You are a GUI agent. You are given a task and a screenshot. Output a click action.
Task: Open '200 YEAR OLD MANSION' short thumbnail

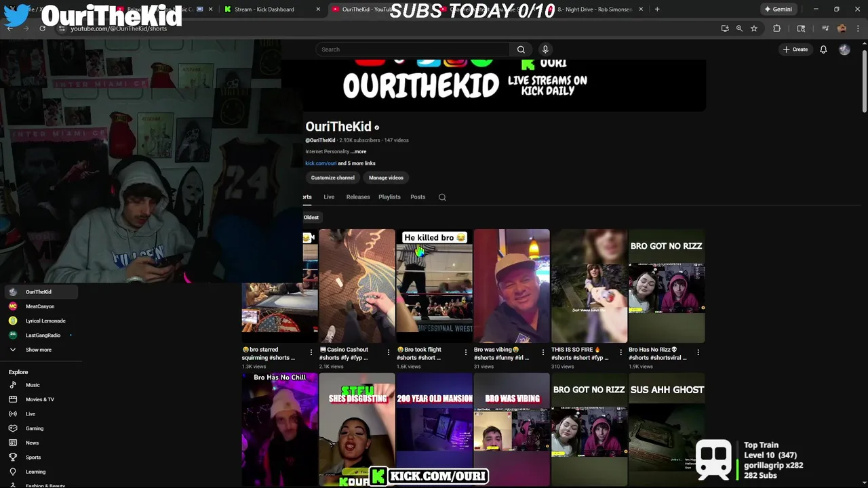click(x=435, y=430)
